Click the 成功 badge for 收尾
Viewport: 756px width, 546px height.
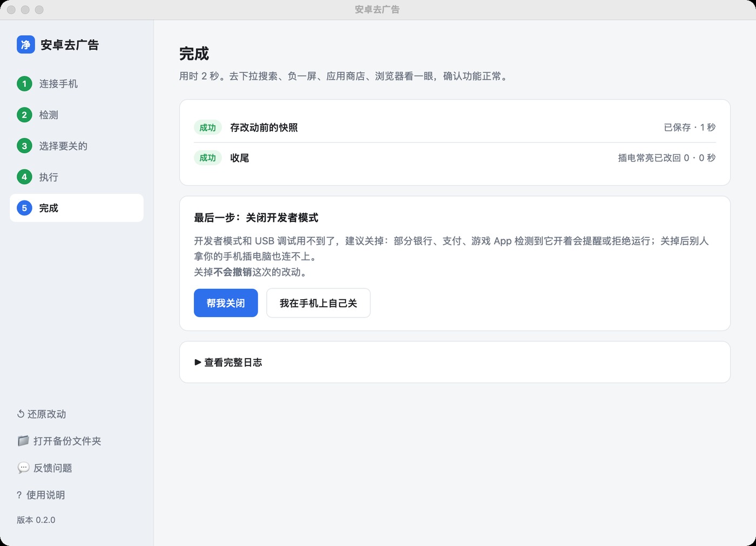tap(208, 158)
